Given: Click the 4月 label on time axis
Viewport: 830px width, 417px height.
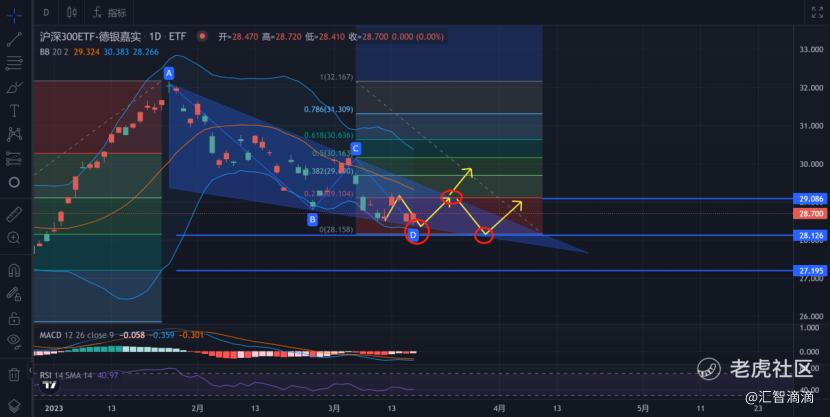Looking at the screenshot, I should (x=499, y=408).
